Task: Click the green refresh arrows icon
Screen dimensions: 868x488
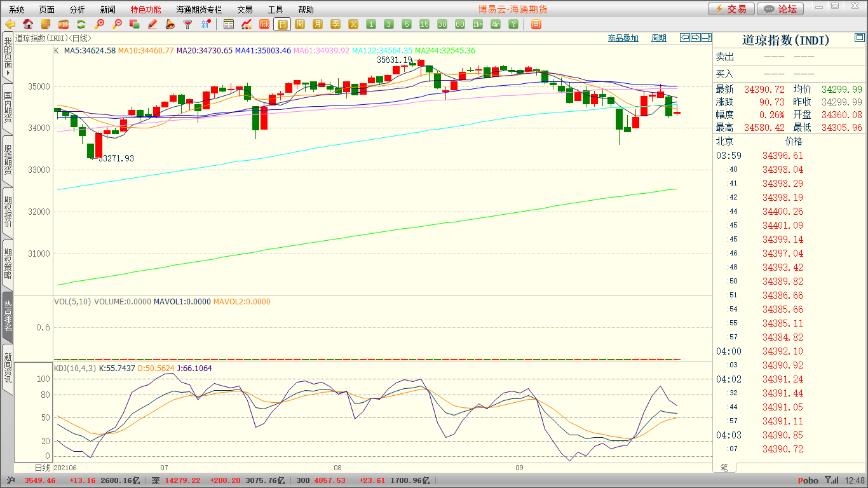Action: click(81, 24)
